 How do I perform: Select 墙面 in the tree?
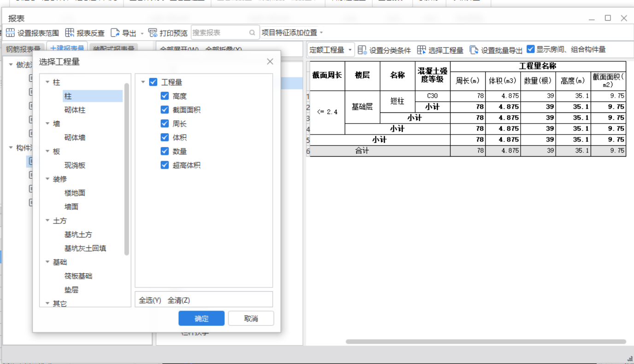[x=71, y=207]
